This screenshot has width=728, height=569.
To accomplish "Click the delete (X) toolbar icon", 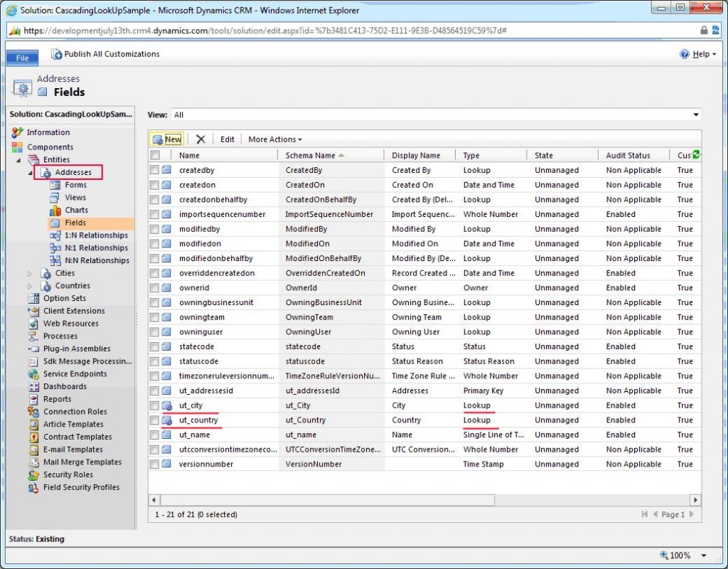I will click(x=200, y=139).
